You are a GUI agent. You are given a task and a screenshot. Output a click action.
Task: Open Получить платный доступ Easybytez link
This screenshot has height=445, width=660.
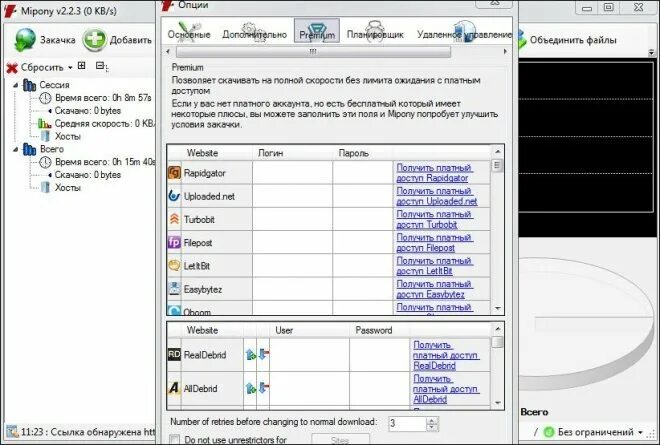pyautogui.click(x=434, y=289)
